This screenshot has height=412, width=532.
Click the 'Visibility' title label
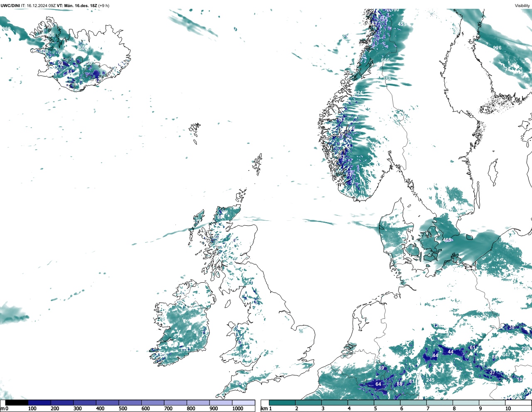(522, 6)
